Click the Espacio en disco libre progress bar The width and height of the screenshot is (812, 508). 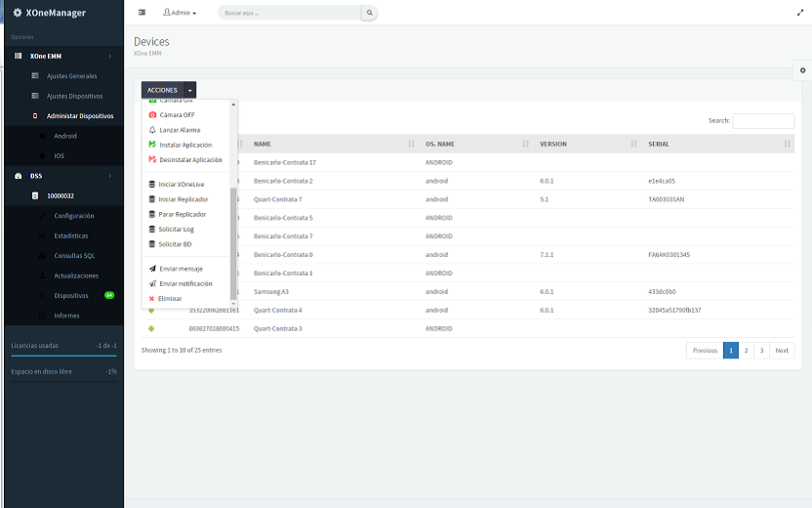pos(63,382)
